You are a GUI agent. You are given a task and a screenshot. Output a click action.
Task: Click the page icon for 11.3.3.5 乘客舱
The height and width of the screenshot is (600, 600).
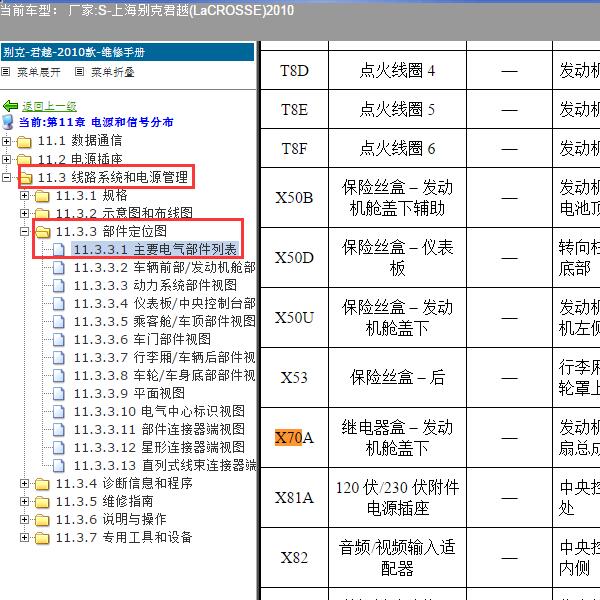point(59,321)
